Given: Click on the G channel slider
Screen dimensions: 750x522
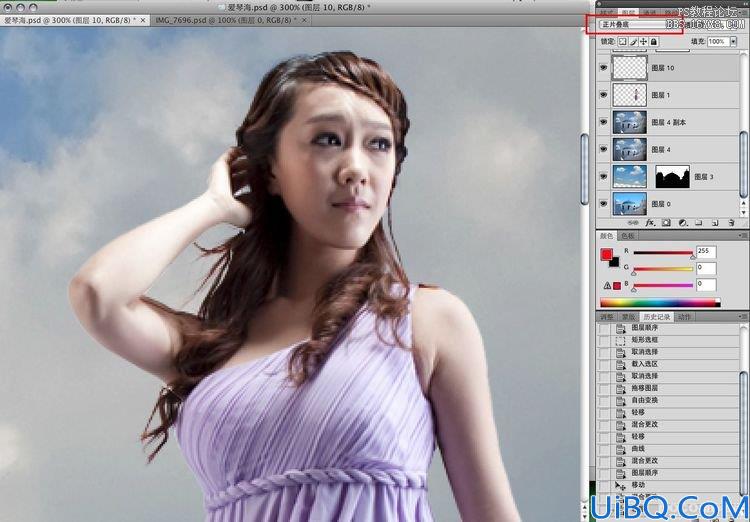Looking at the screenshot, I should pyautogui.click(x=663, y=269).
